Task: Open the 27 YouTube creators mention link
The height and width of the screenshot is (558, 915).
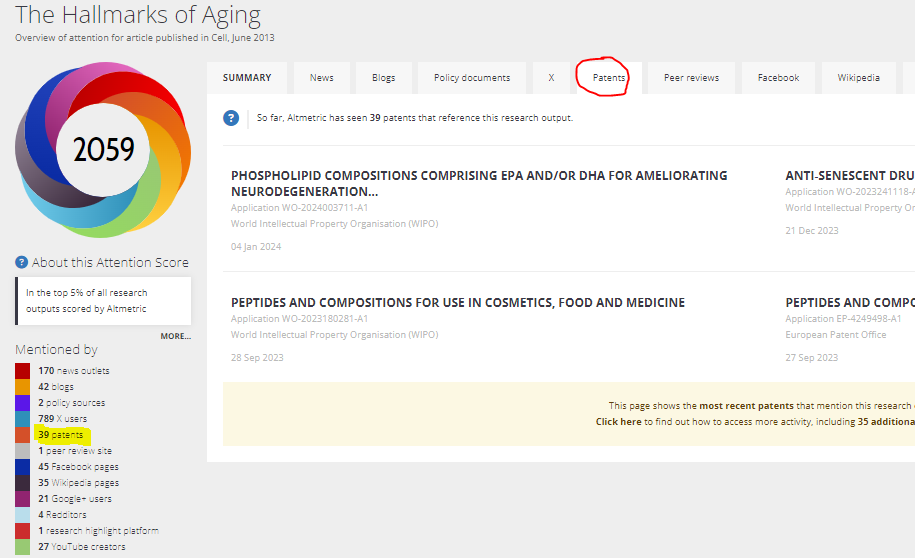Action: 81,547
